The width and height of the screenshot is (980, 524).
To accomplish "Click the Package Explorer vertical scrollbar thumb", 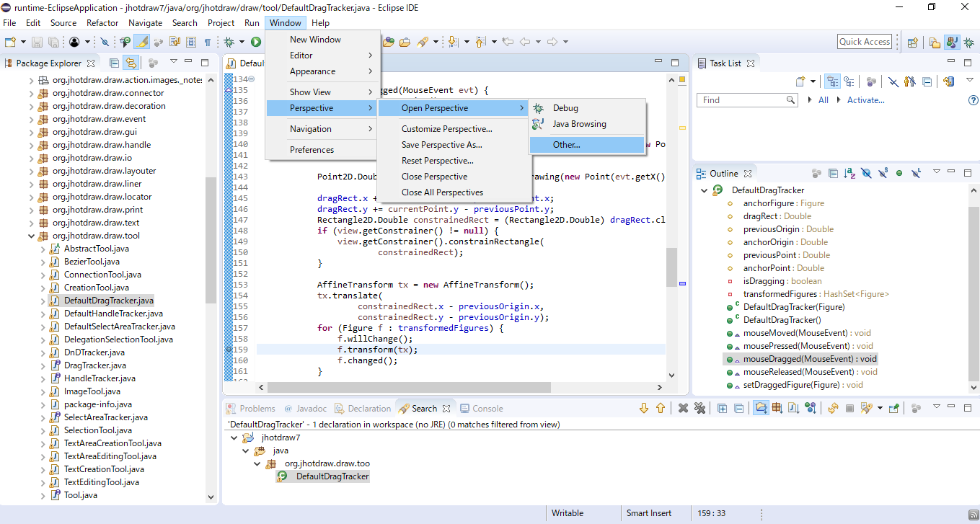I will coord(211,240).
